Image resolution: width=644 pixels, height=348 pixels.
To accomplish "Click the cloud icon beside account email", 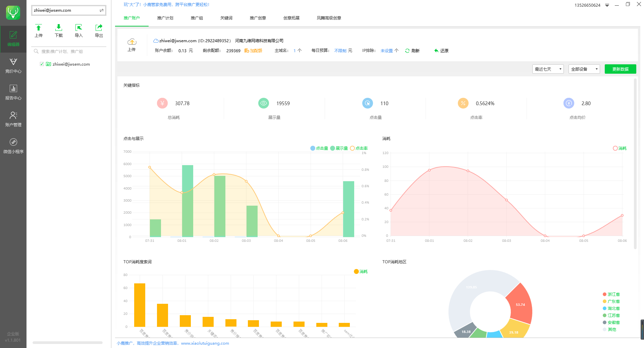I will [156, 41].
